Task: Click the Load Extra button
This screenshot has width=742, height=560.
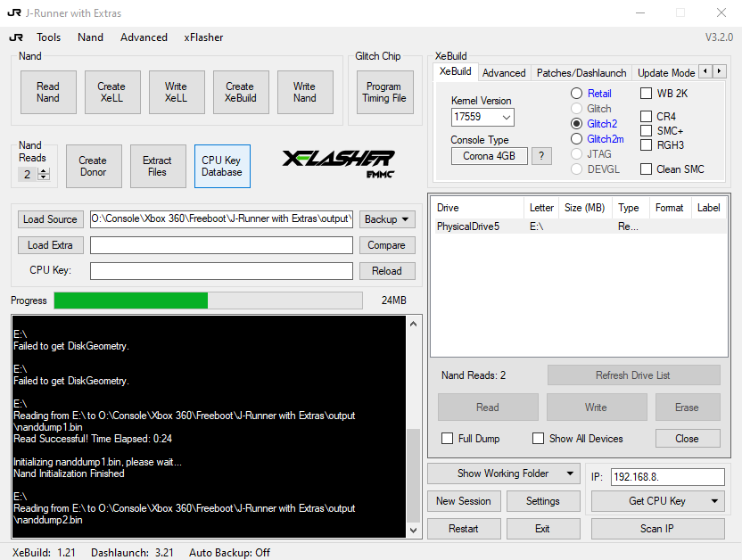Action: [x=51, y=245]
